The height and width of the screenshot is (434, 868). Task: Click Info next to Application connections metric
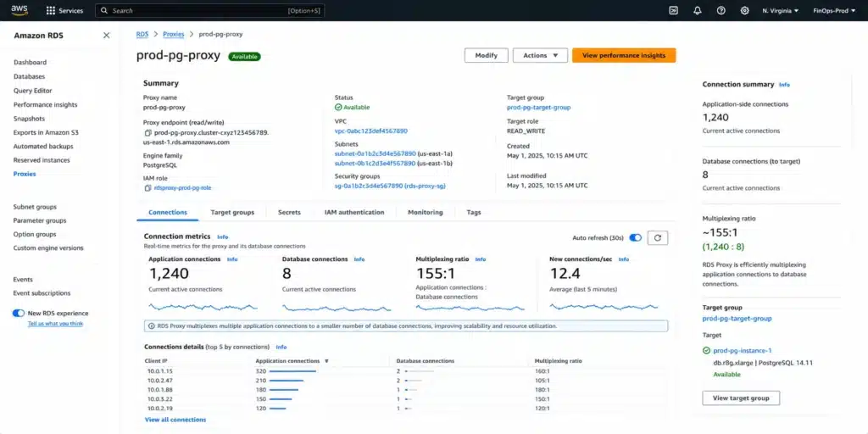[x=232, y=259]
